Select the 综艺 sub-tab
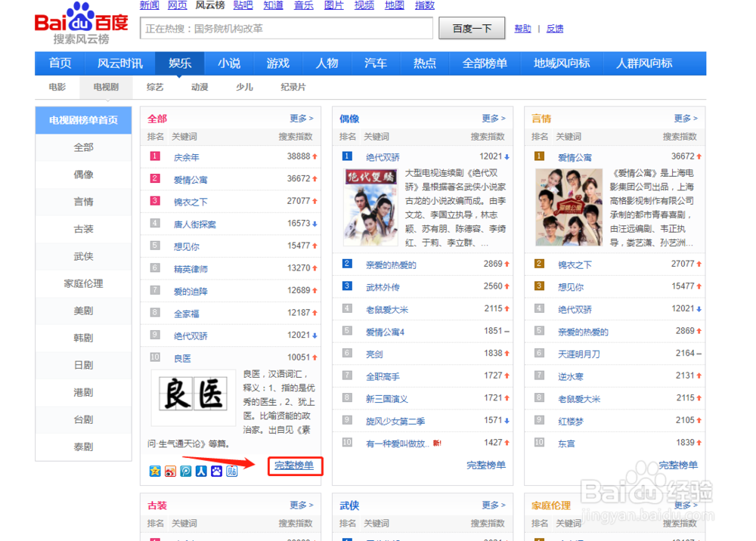756x541 pixels. pyautogui.click(x=155, y=87)
